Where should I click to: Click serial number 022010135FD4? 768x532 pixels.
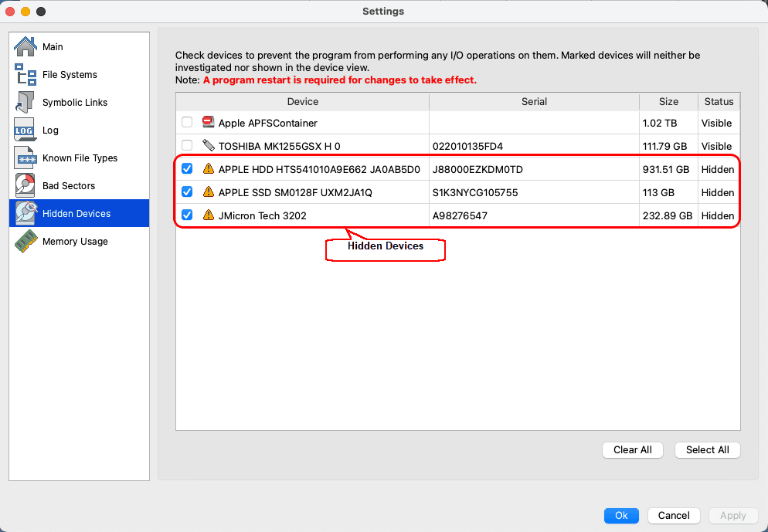point(467,147)
